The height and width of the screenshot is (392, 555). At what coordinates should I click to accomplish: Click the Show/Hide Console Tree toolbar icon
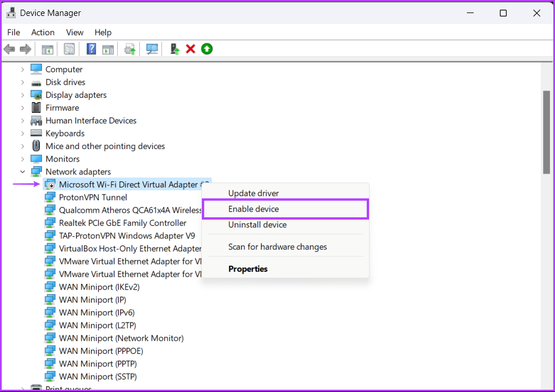pyautogui.click(x=47, y=49)
